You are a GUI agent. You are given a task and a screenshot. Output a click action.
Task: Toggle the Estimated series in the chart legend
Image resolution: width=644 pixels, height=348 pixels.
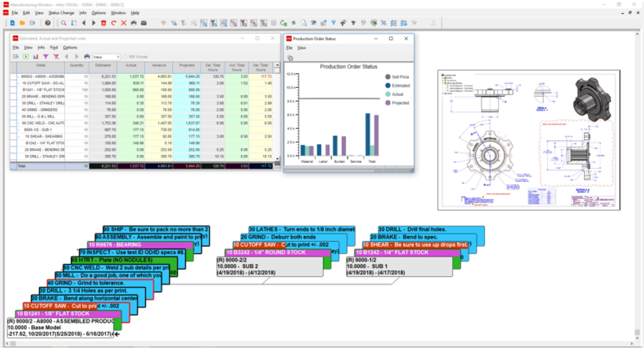[388, 85]
